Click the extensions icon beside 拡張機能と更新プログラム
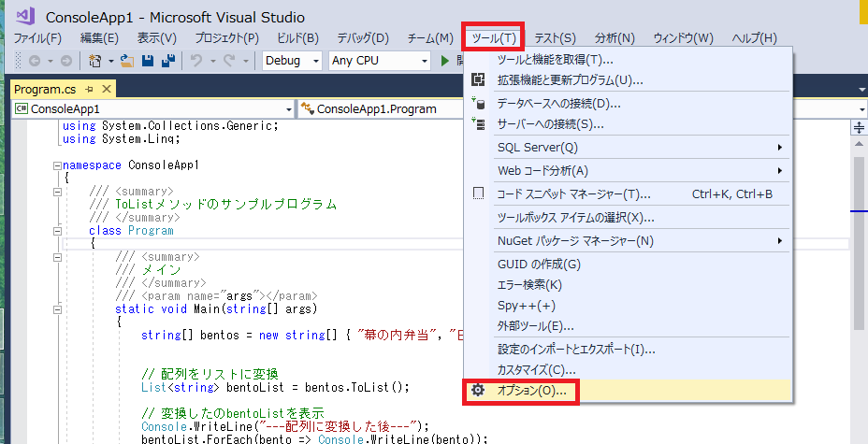This screenshot has width=868, height=444. coord(478,79)
